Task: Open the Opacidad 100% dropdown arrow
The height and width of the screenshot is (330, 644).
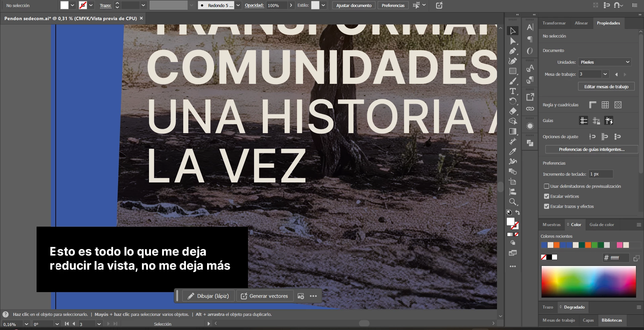Action: tap(291, 5)
